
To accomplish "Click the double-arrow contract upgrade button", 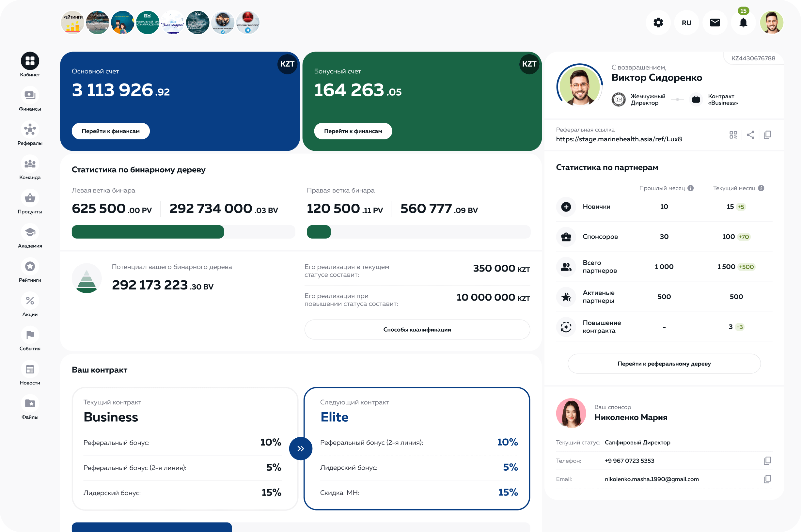I will pos(301,448).
